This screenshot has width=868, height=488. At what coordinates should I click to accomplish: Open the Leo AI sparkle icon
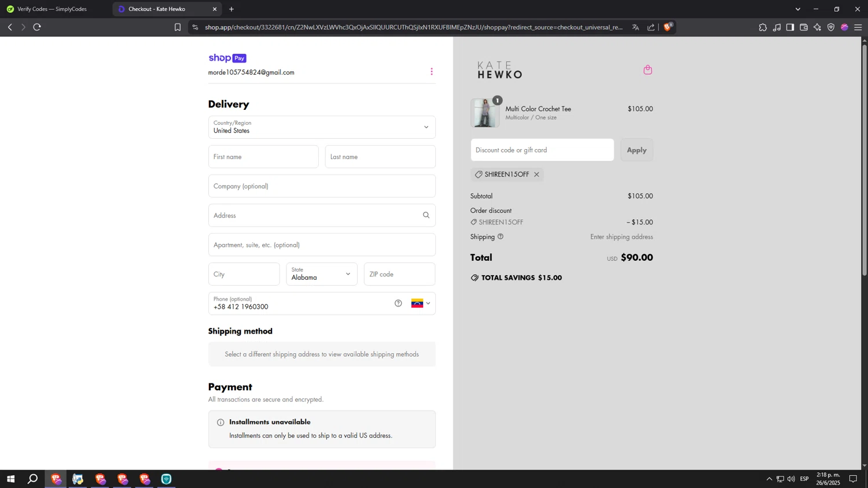tap(817, 27)
